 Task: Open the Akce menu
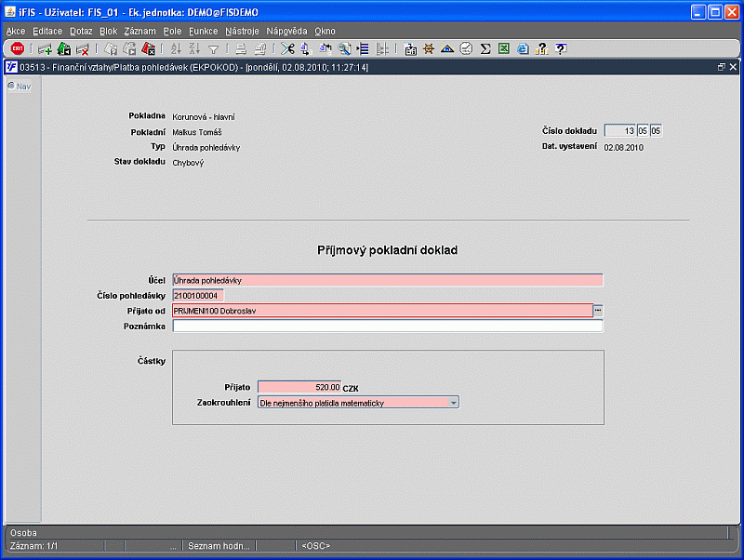click(16, 32)
